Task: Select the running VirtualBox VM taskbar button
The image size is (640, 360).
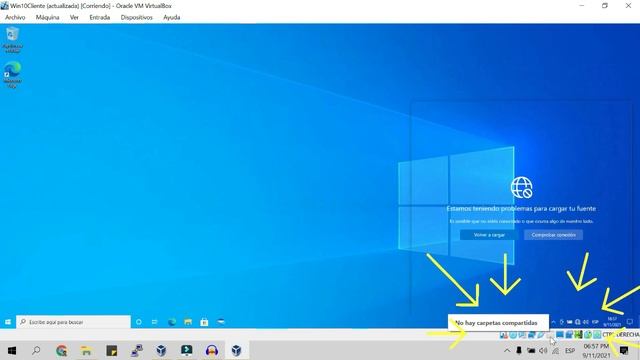Action: [x=236, y=351]
